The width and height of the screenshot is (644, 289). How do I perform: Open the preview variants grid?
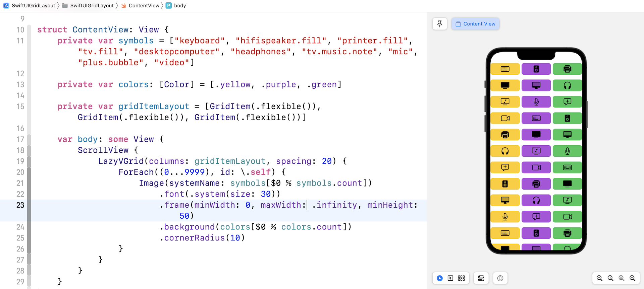point(462,278)
